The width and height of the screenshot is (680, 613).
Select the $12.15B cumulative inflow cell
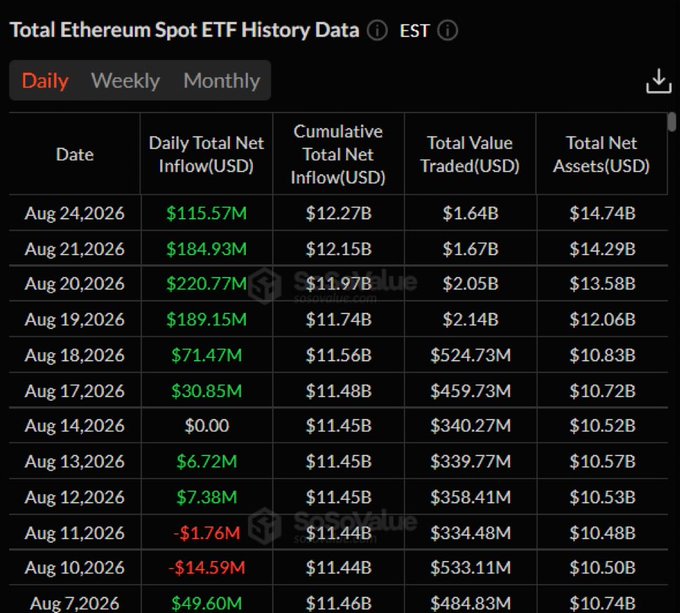coord(338,249)
